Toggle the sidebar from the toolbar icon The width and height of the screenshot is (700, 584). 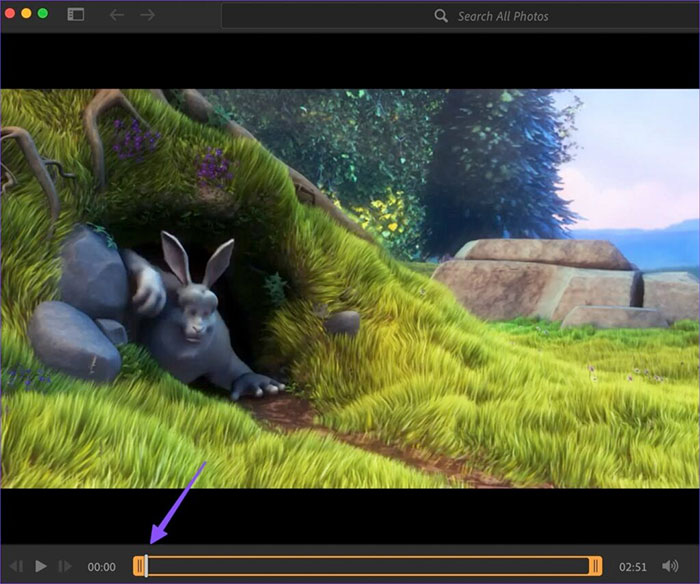(x=76, y=15)
